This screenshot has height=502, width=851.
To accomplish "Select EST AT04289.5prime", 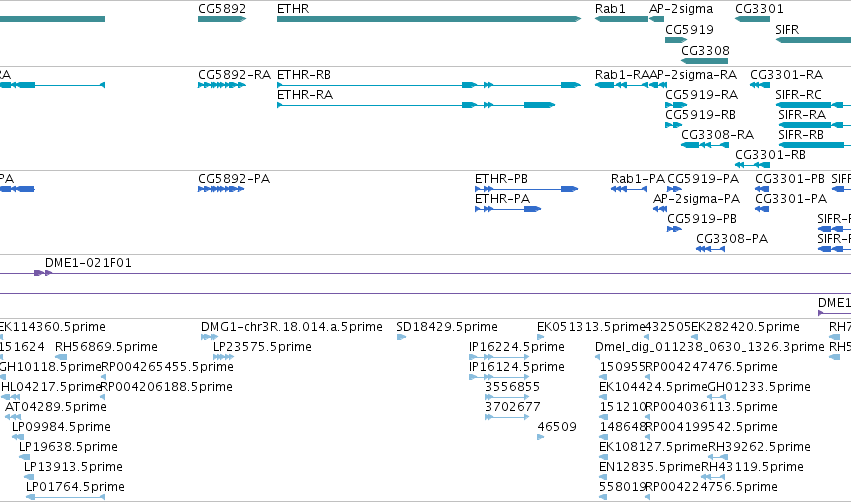I will (x=56, y=406).
